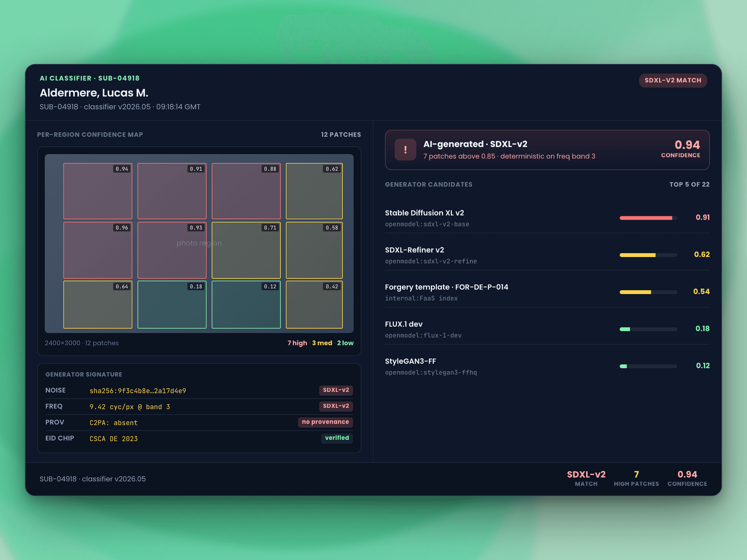The width and height of the screenshot is (747, 560).
Task: Click the FLUX.1 dev confidence bar
Action: pos(648,329)
